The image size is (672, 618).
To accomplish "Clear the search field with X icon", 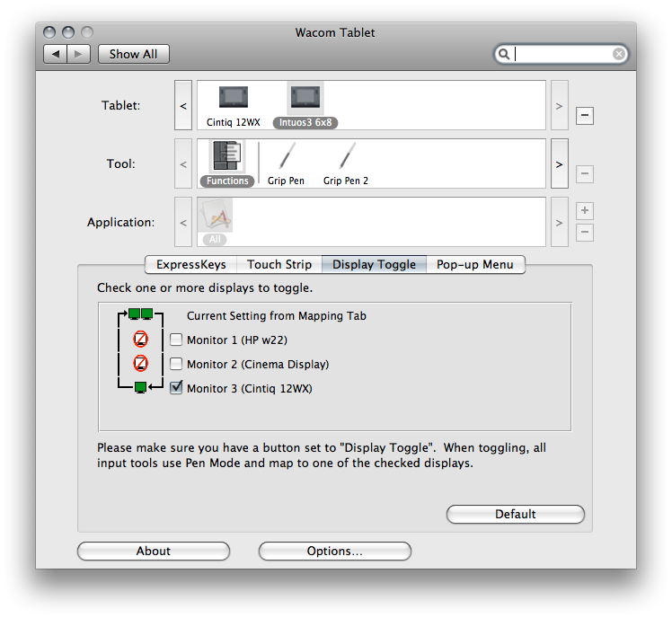I will [x=618, y=54].
